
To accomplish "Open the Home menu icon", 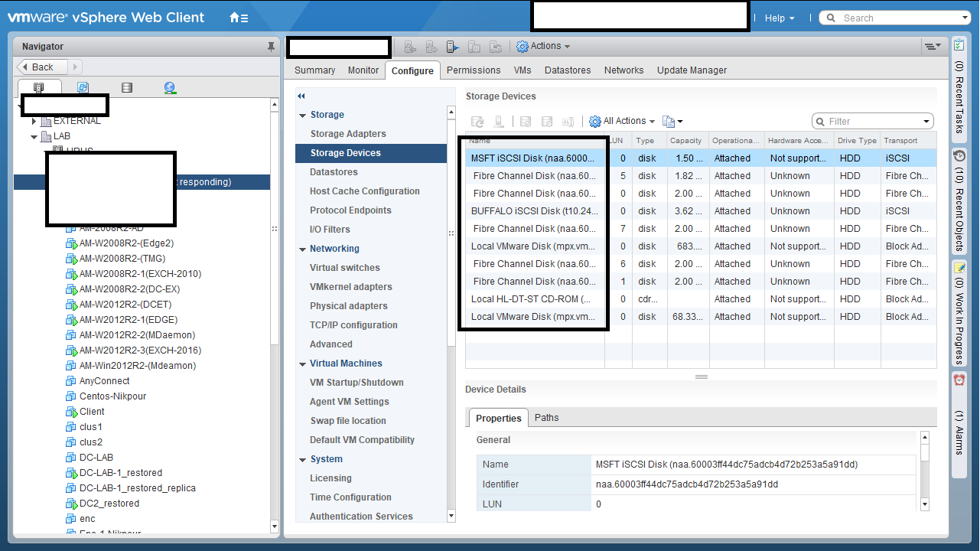I will tap(238, 18).
